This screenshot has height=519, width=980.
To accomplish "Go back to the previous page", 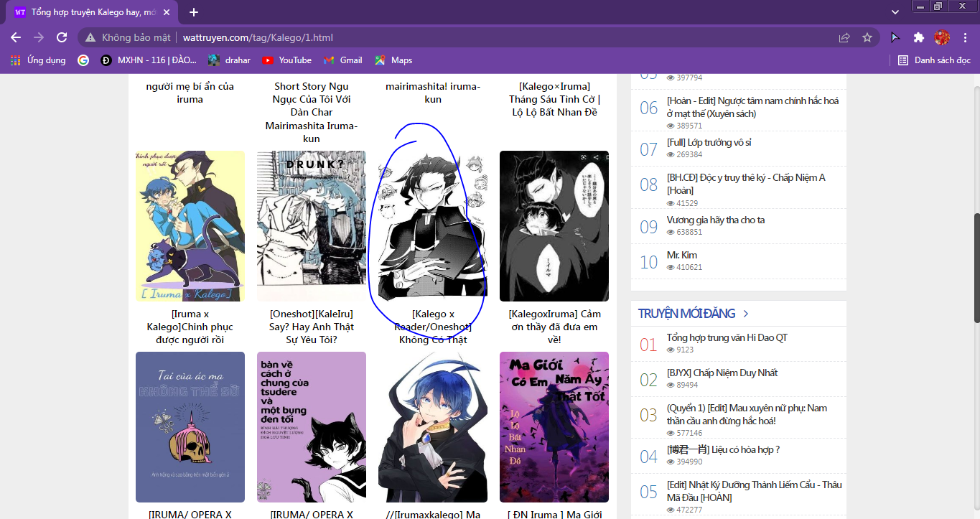I will click(16, 37).
